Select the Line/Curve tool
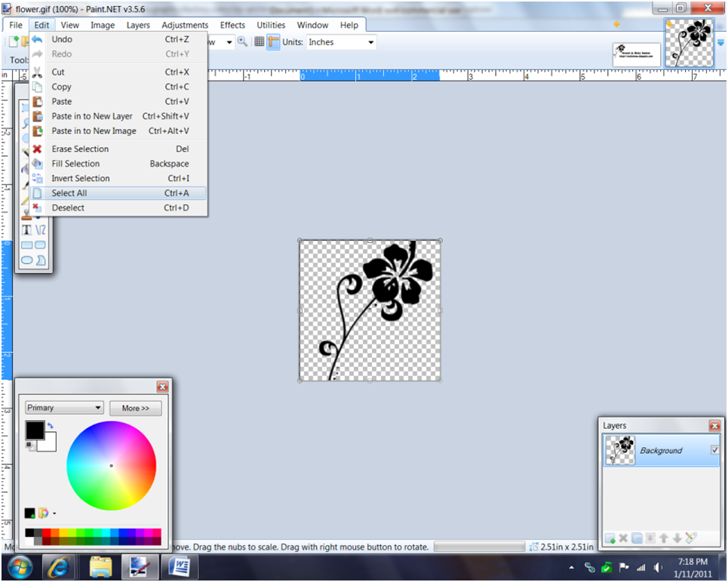This screenshot has height=582, width=728. point(41,229)
